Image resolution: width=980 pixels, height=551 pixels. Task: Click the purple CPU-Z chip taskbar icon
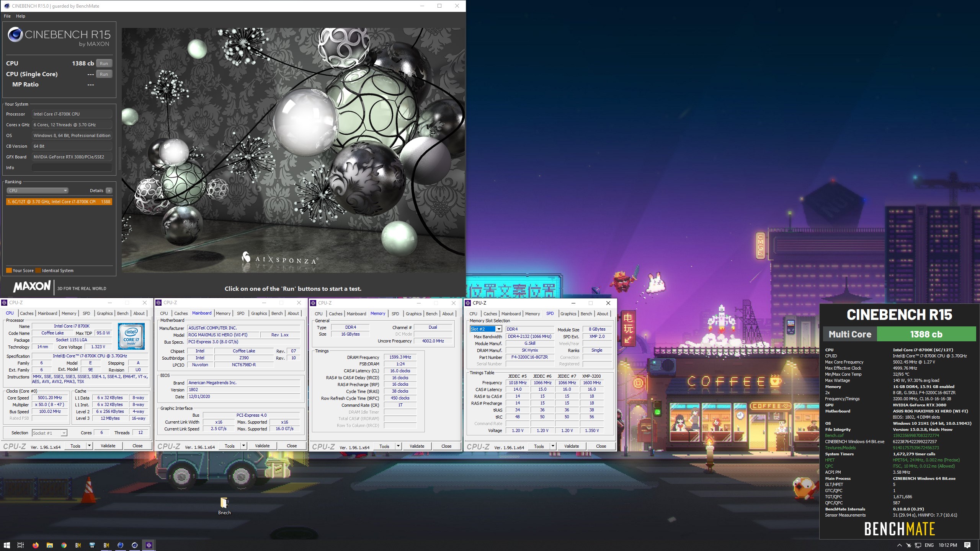click(149, 545)
